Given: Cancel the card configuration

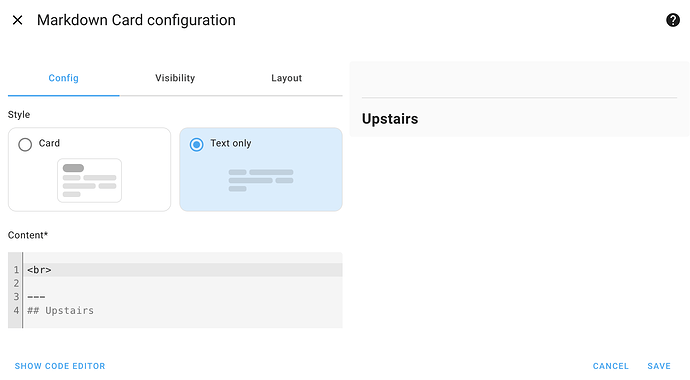Looking at the screenshot, I should [610, 366].
